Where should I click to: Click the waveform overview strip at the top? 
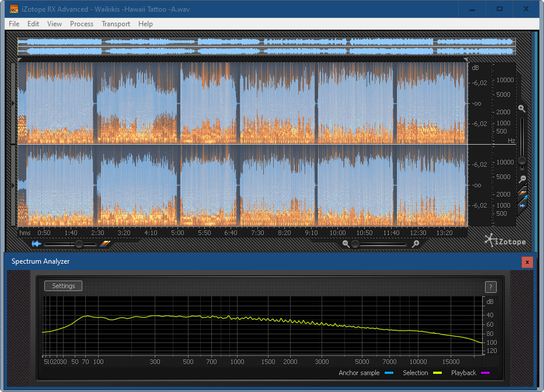[266, 47]
